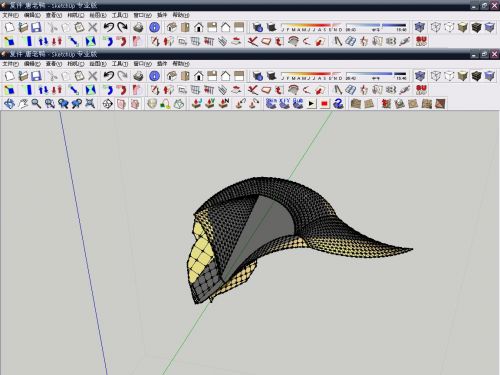
Task: Select Orbit tool in front window
Action: coord(9,104)
